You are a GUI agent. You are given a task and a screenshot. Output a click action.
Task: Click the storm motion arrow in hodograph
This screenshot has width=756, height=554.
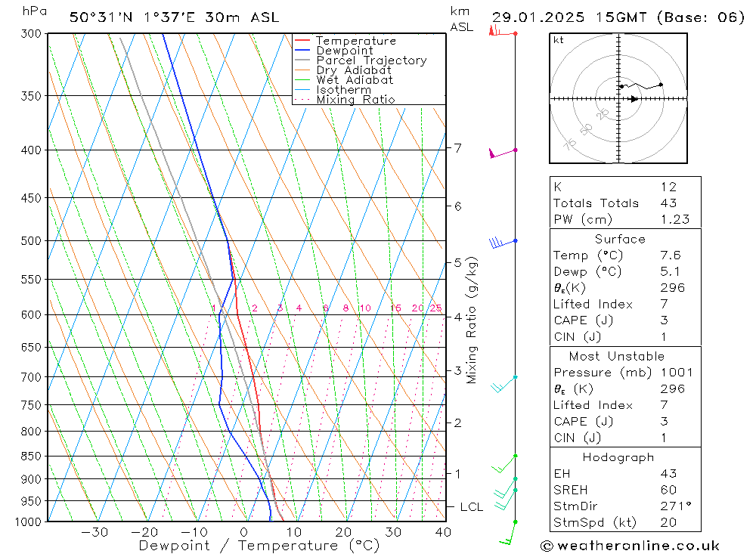pyautogui.click(x=634, y=99)
